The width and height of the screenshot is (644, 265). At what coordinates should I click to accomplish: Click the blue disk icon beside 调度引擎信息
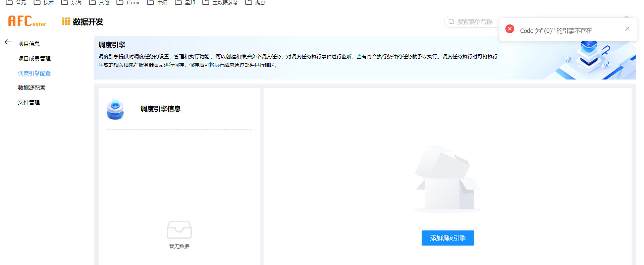coord(115,109)
